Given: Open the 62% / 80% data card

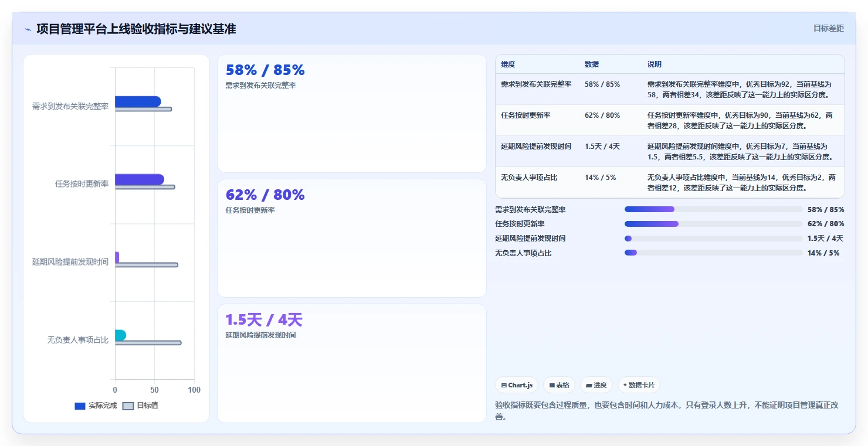Looking at the screenshot, I should 352,238.
